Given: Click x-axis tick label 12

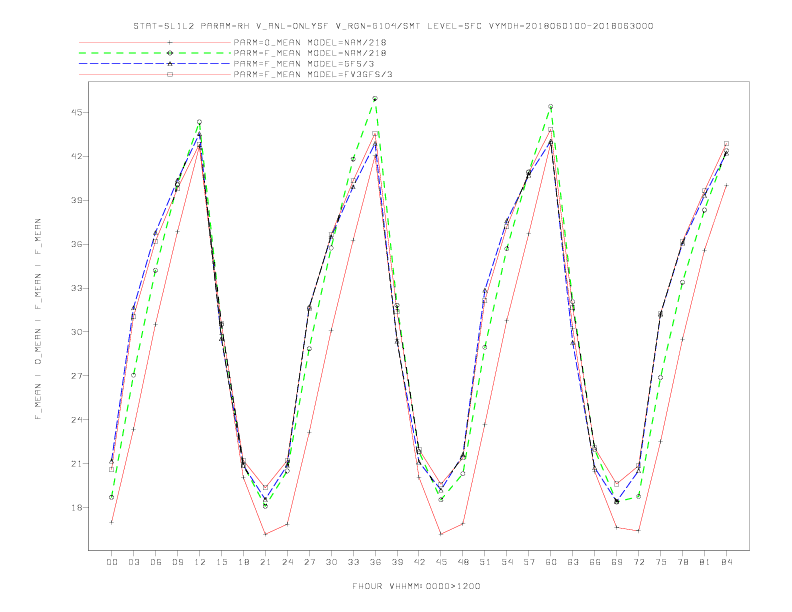Looking at the screenshot, I should click(x=200, y=562).
